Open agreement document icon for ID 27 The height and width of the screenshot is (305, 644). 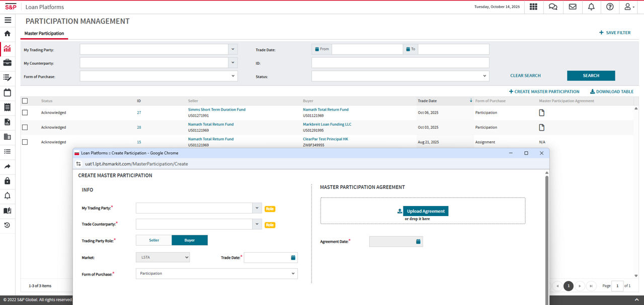point(542,113)
